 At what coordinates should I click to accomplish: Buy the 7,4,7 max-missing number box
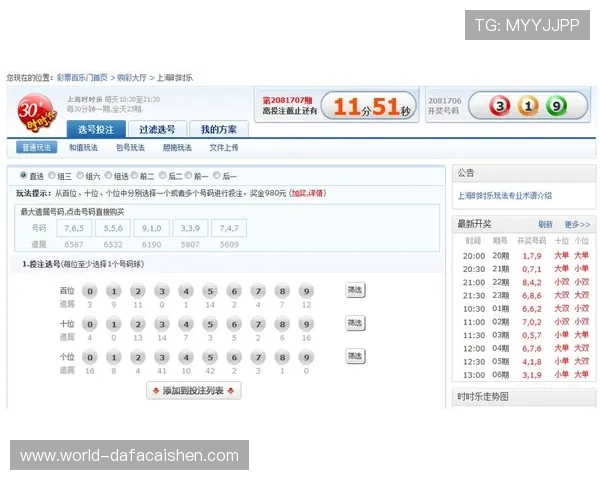pos(229,228)
